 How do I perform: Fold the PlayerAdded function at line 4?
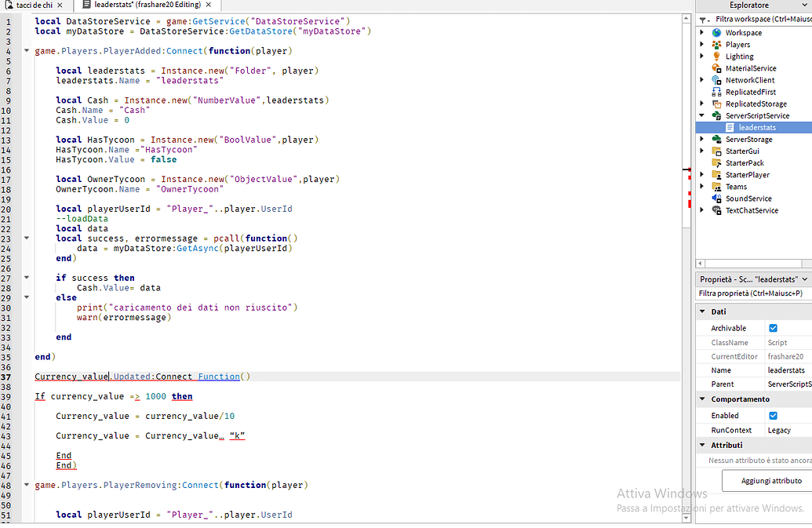tap(27, 51)
